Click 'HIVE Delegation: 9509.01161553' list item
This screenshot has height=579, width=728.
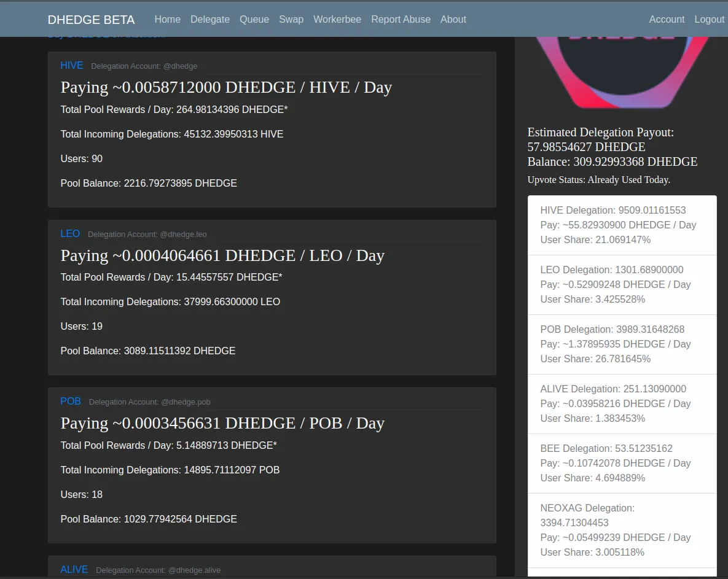click(613, 210)
